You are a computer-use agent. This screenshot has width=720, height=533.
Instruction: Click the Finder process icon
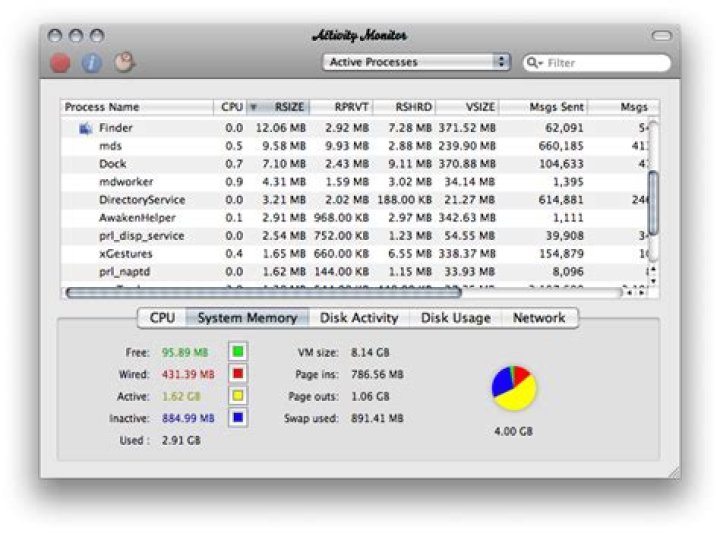(x=85, y=129)
